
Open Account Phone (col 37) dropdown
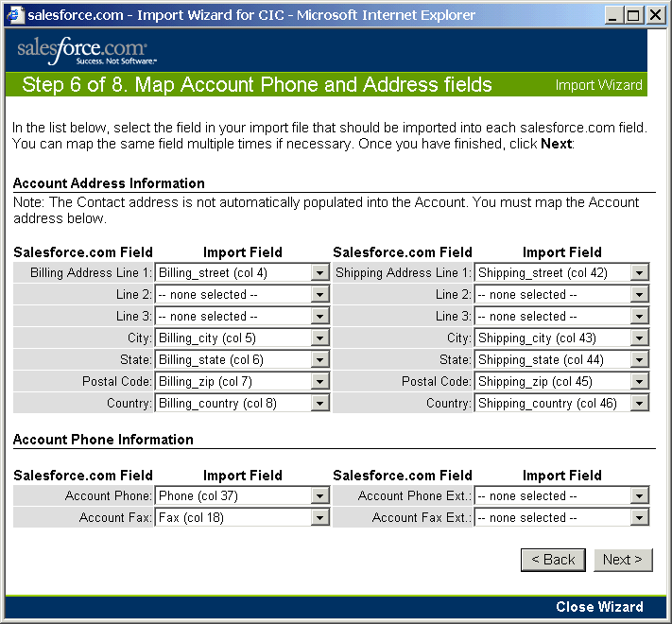tap(242, 495)
